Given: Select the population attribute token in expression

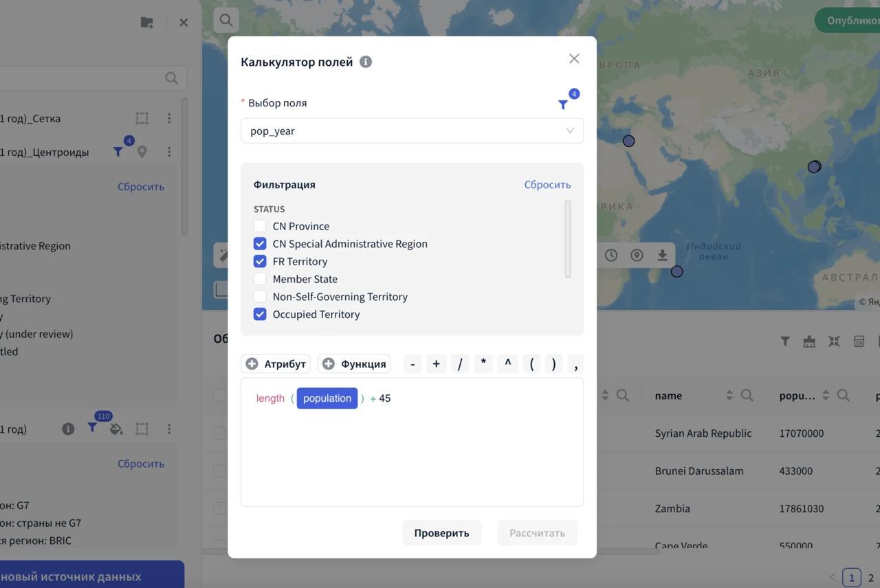Looking at the screenshot, I should (327, 398).
